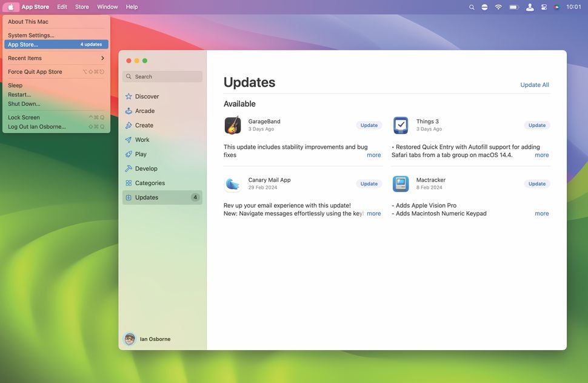Screen dimensions: 588x383
Task: Minimize the App Store window with the yellow button
Action: 137,61
